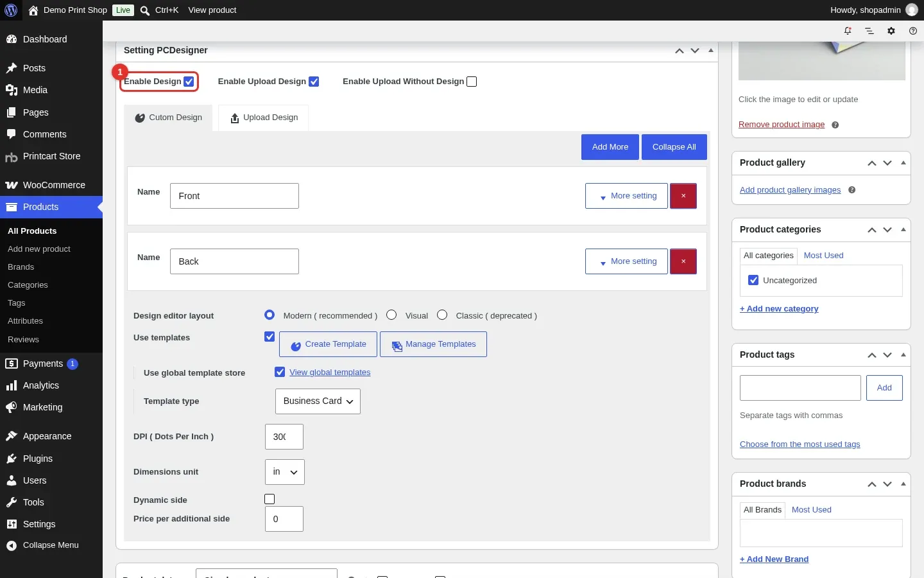Open the settings gear icon below the admin bar

[891, 31]
